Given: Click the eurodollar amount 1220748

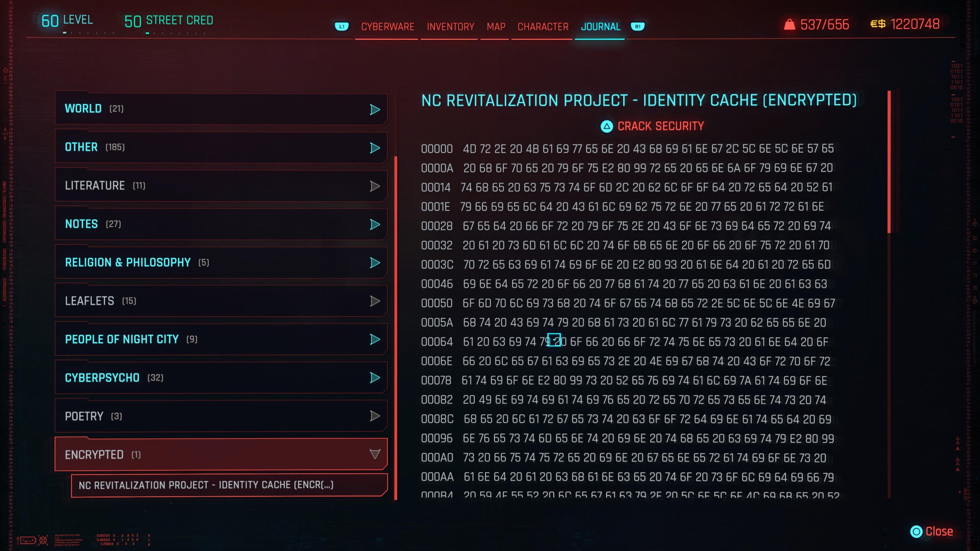Looking at the screenshot, I should click(915, 24).
